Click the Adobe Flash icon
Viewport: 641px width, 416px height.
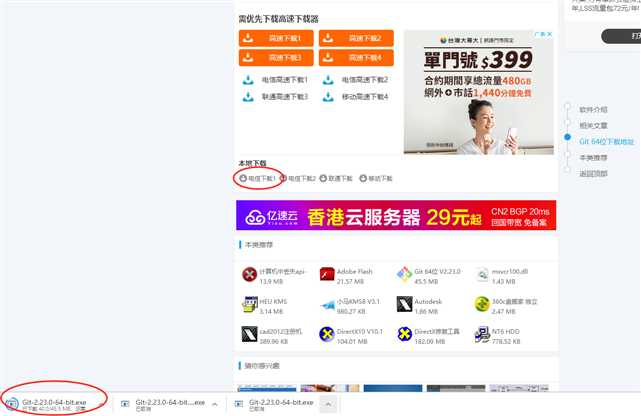coord(327,274)
